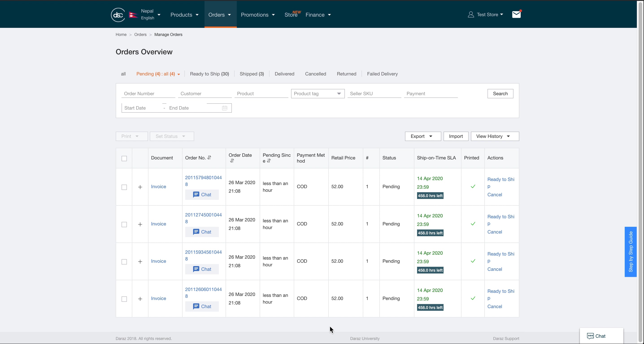The width and height of the screenshot is (644, 344).
Task: Focus the Order Number search field
Action: [148, 94]
